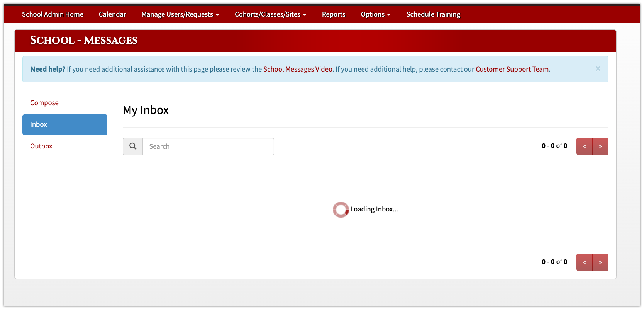
Task: Go to next page in top pagination
Action: (x=600, y=146)
